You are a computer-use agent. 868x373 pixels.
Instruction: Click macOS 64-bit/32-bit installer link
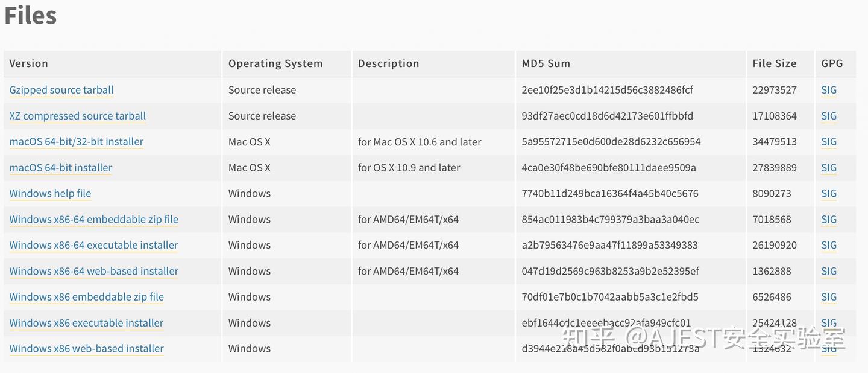77,142
